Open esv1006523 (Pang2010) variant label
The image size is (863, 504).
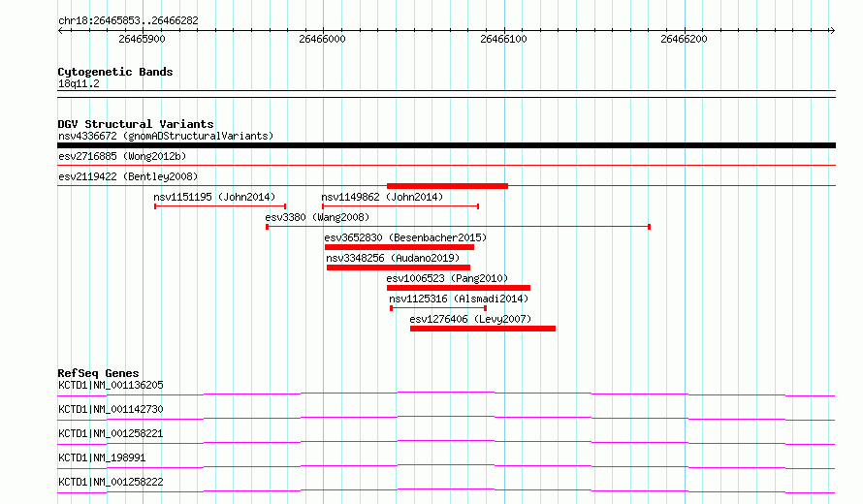coord(447,278)
